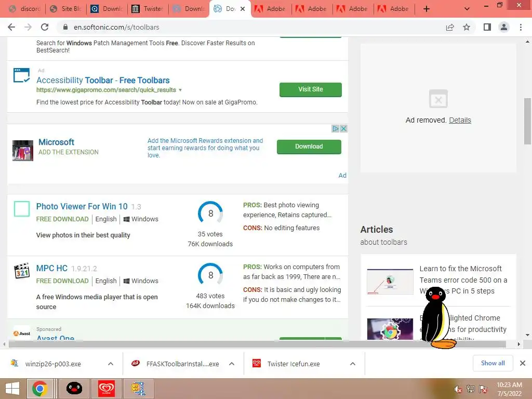Click the horizontal scrollbar right arrow

pyautogui.click(x=519, y=344)
